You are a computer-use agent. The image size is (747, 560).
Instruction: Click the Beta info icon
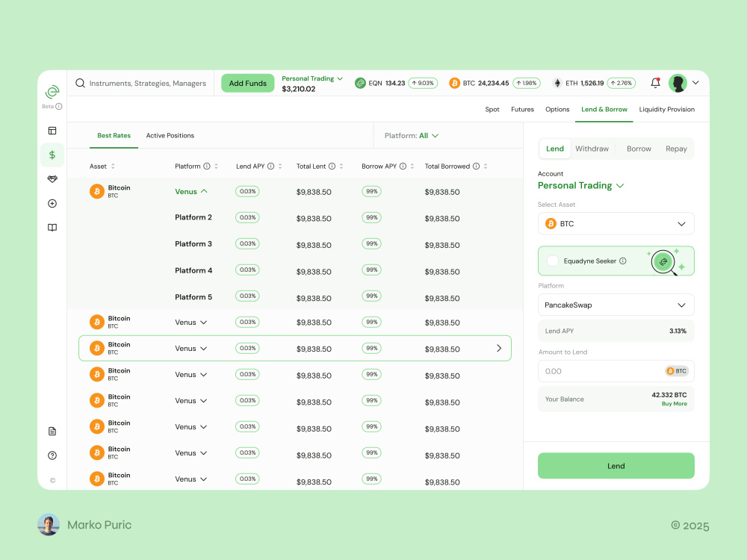click(58, 106)
